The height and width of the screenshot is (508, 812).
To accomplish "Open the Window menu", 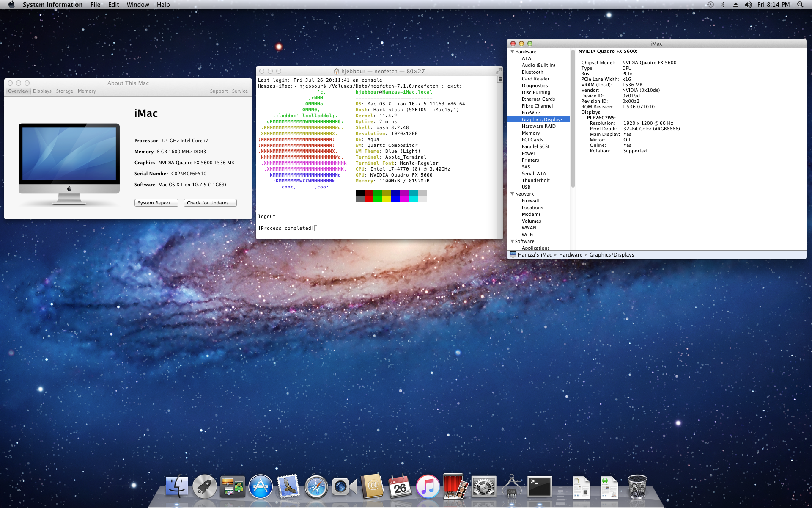I will 137,5.
